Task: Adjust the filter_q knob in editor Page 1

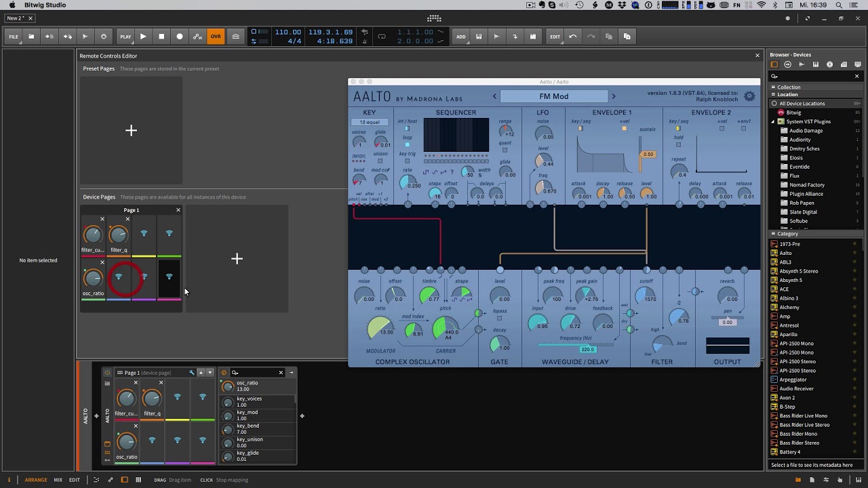Action: click(118, 235)
